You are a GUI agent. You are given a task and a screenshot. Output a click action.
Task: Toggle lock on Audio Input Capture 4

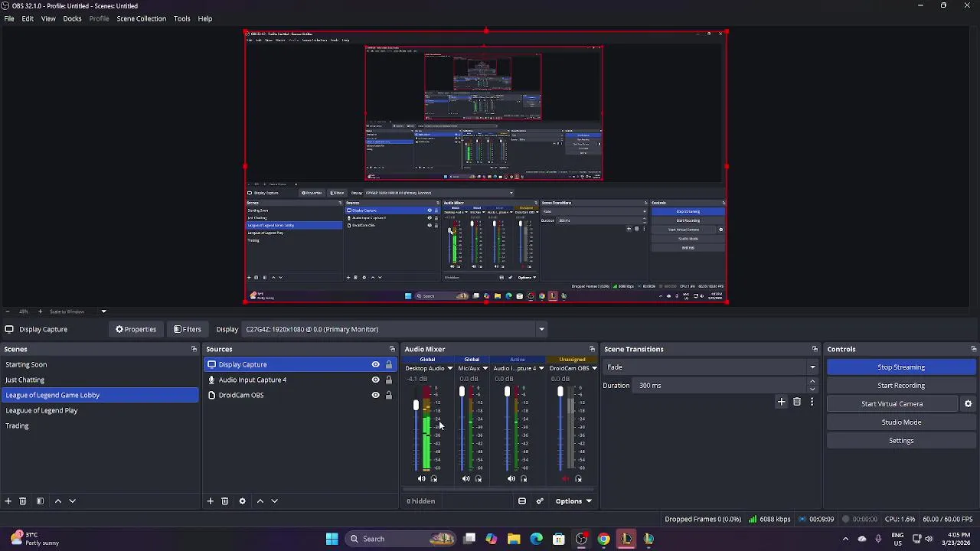click(389, 380)
